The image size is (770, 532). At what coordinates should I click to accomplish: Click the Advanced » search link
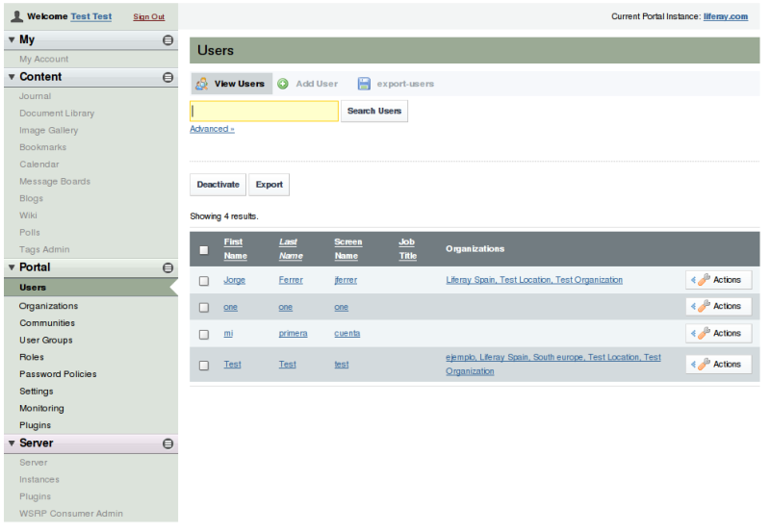coord(212,129)
